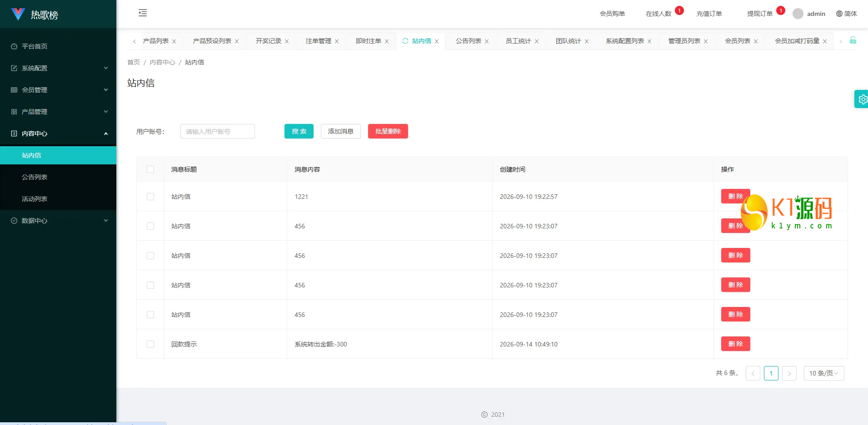The height and width of the screenshot is (425, 868).
Task: Open 公告列表 in the sidebar
Action: pyautogui.click(x=58, y=177)
